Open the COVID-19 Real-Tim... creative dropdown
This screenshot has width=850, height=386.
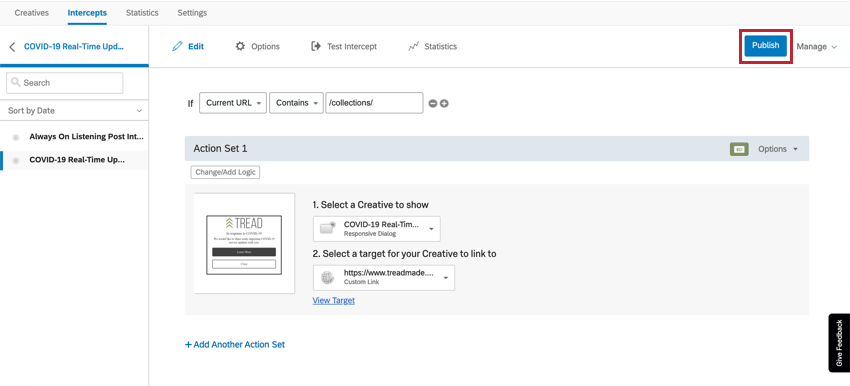[x=377, y=229]
